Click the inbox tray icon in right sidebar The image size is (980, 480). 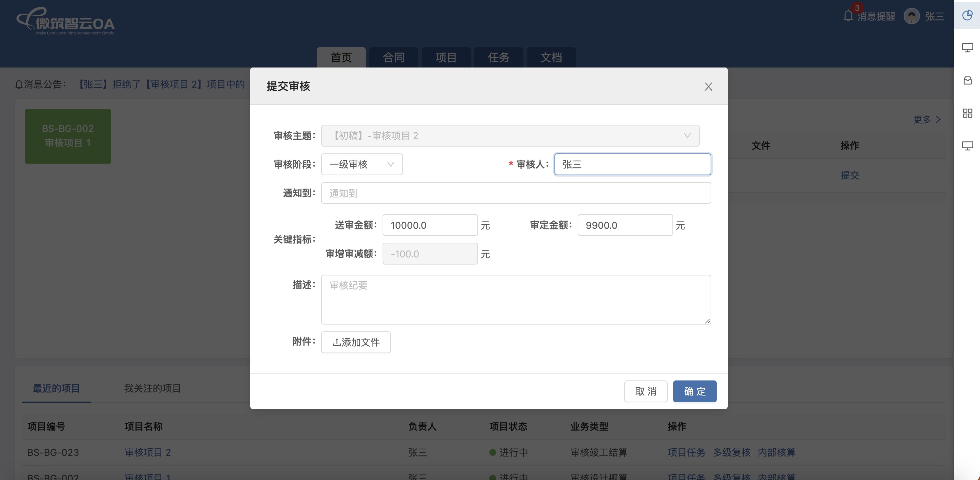click(967, 80)
